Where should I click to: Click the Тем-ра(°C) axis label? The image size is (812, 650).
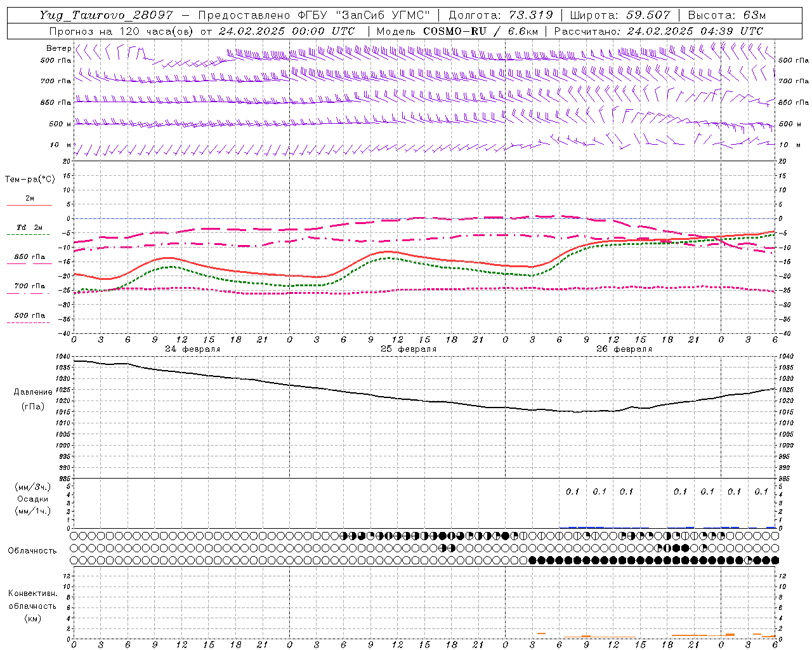pyautogui.click(x=30, y=180)
